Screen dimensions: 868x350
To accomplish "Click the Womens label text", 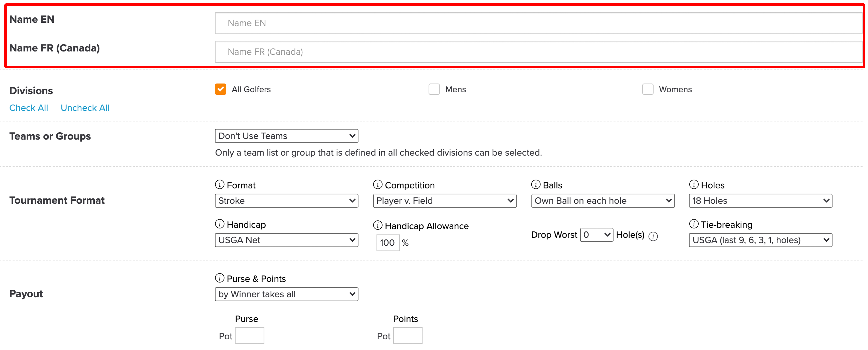I will [x=675, y=89].
